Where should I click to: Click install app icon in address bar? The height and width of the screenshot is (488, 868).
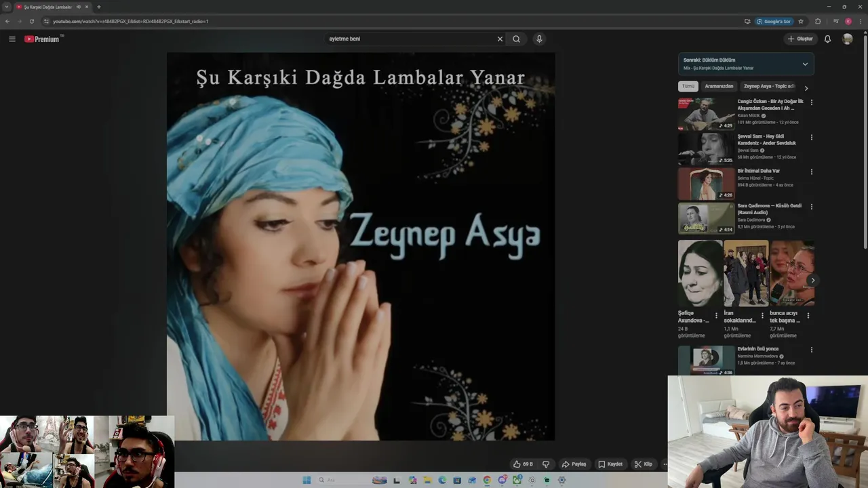[747, 21]
